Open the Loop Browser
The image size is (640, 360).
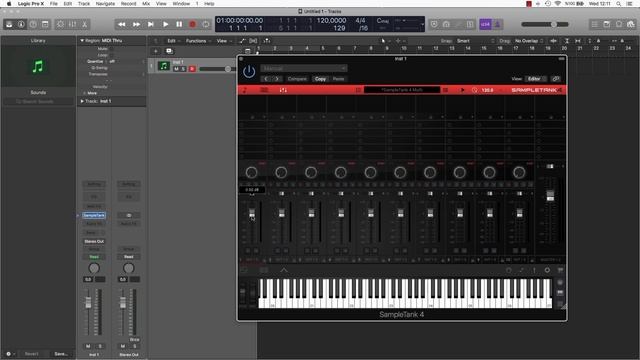pos(619,24)
